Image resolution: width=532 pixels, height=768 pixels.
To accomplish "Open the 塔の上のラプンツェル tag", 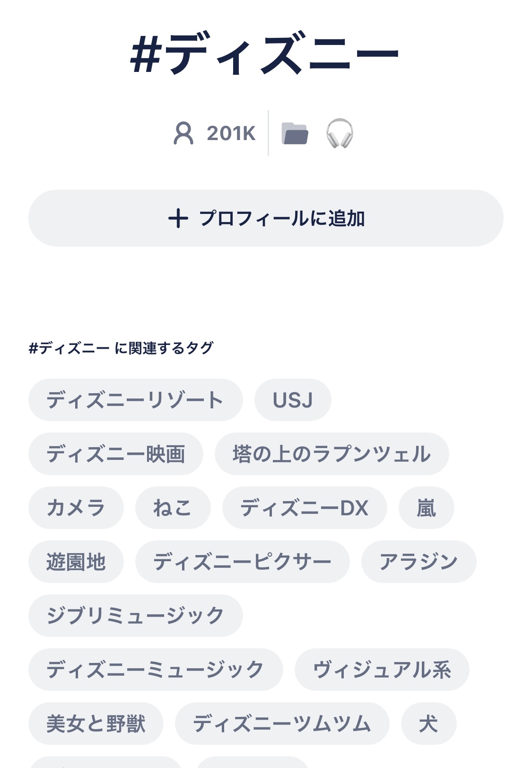I will pyautogui.click(x=331, y=454).
